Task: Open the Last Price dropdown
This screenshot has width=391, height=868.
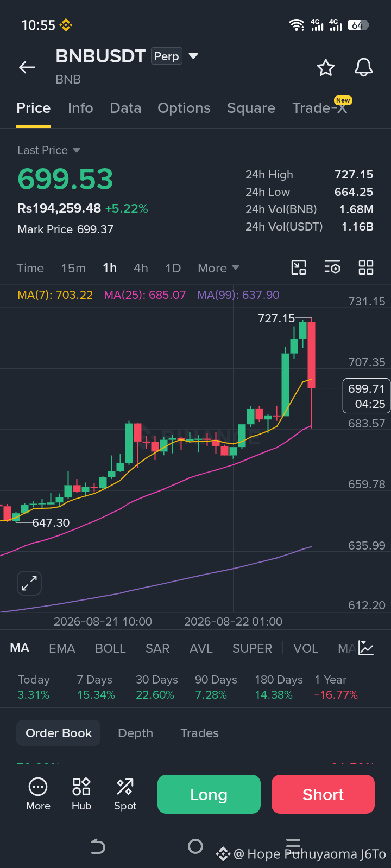Action: click(x=49, y=150)
